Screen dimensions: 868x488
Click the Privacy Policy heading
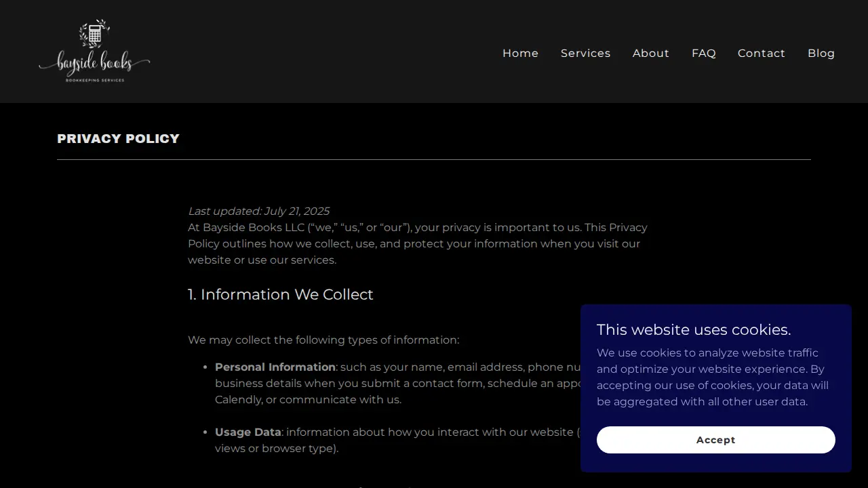[119, 139]
